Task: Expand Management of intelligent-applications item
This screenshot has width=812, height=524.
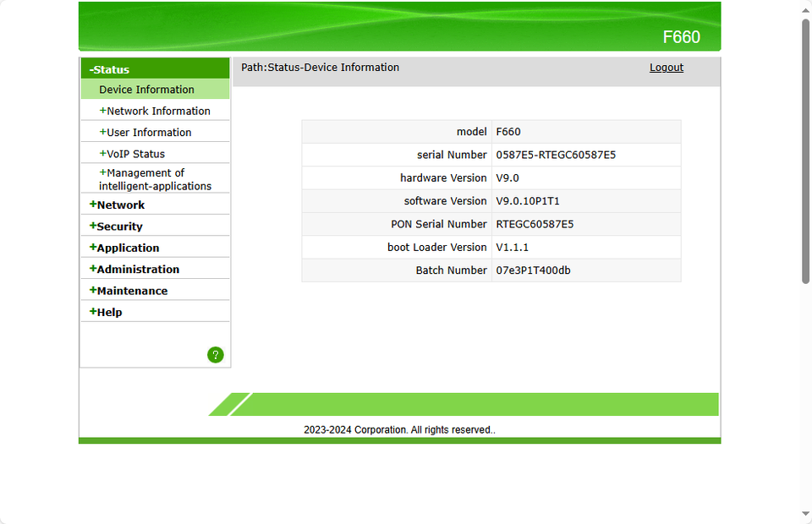Action: click(154, 179)
